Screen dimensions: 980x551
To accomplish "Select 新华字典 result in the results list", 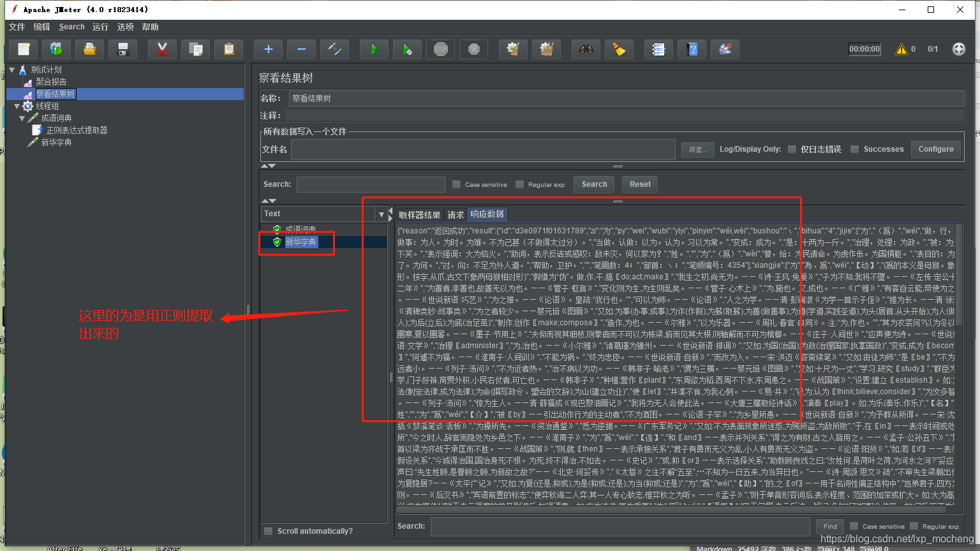I will point(301,242).
